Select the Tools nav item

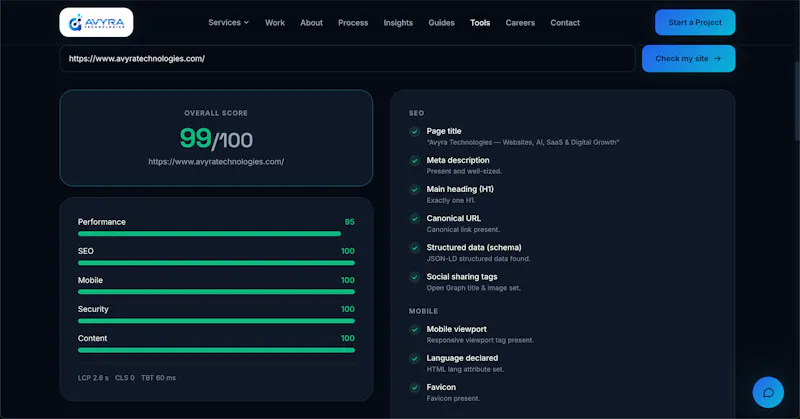coord(480,22)
